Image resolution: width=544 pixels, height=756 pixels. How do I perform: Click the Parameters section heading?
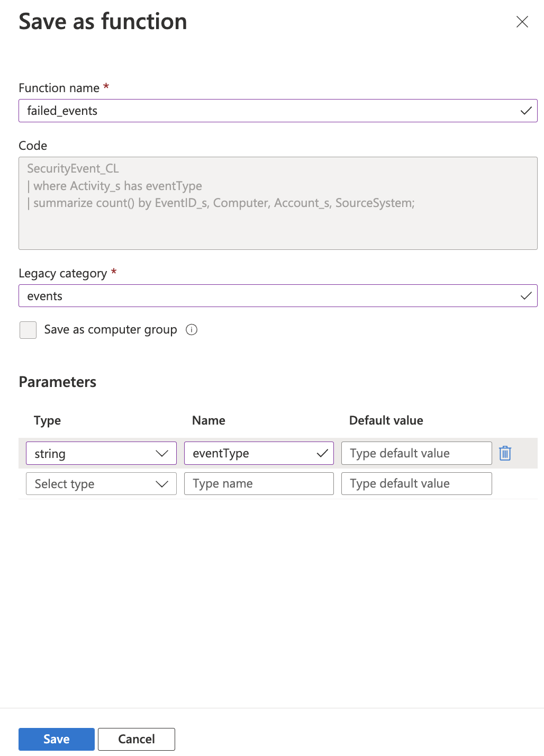coord(57,382)
